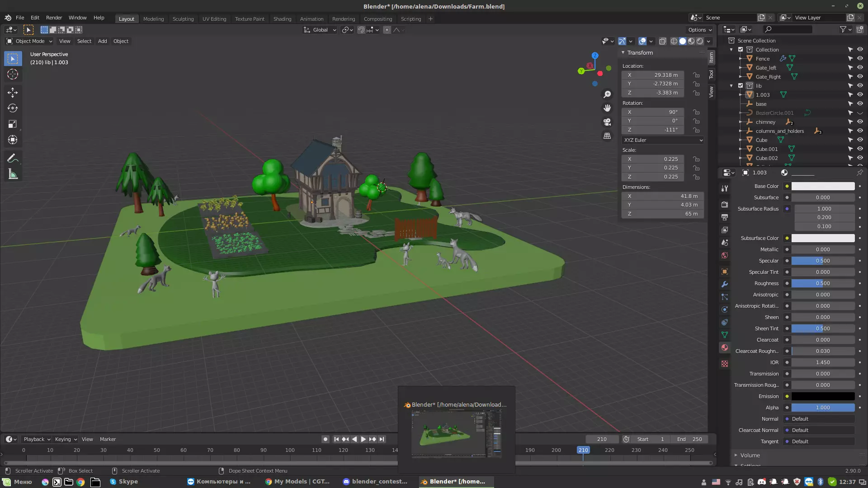Open the Modifier properties wrench tab
This screenshot has width=868, height=488.
point(725,284)
